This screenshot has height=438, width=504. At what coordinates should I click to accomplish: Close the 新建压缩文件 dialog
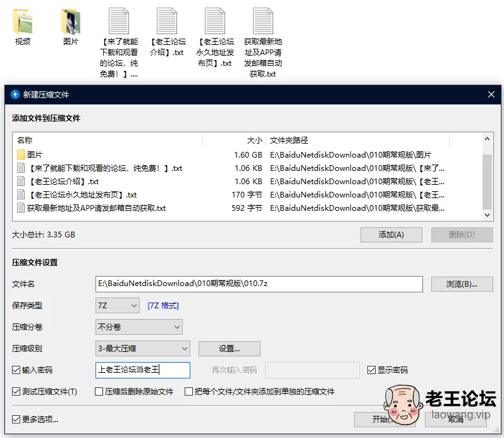pyautogui.click(x=491, y=94)
